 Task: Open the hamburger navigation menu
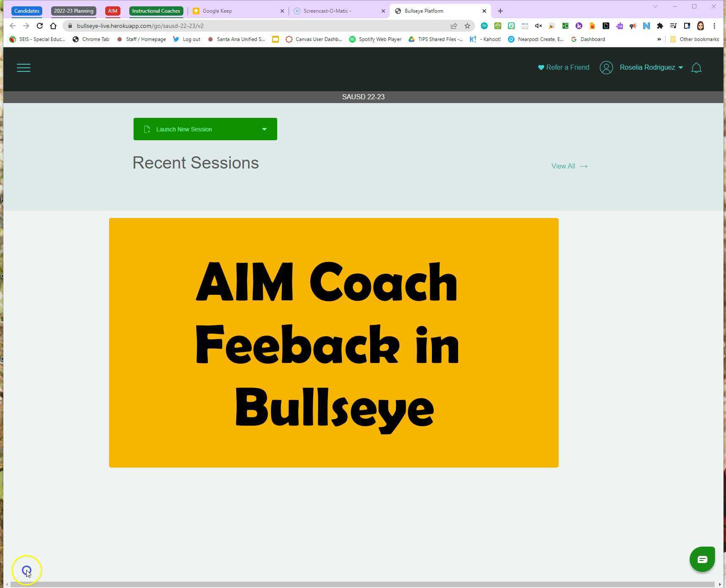(24, 68)
